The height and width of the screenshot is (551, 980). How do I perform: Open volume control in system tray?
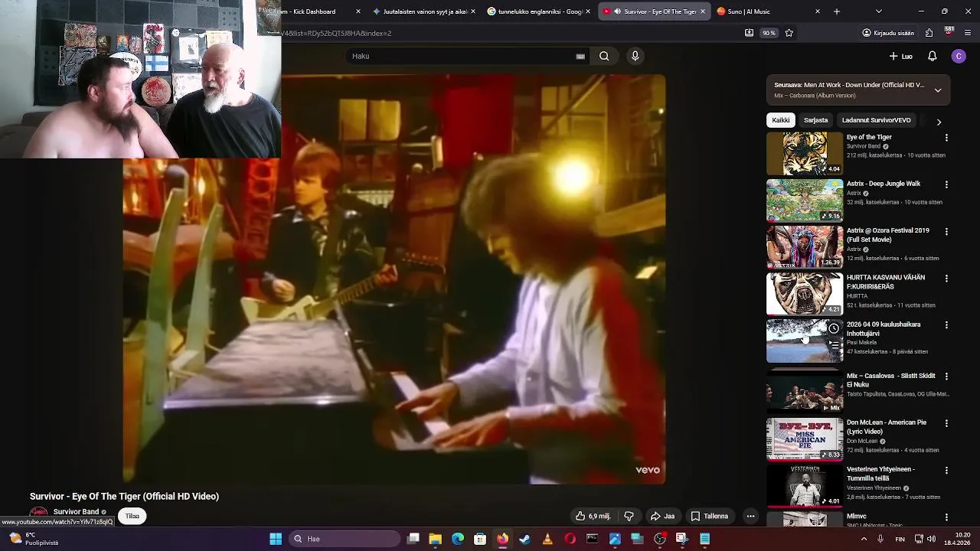(x=931, y=539)
